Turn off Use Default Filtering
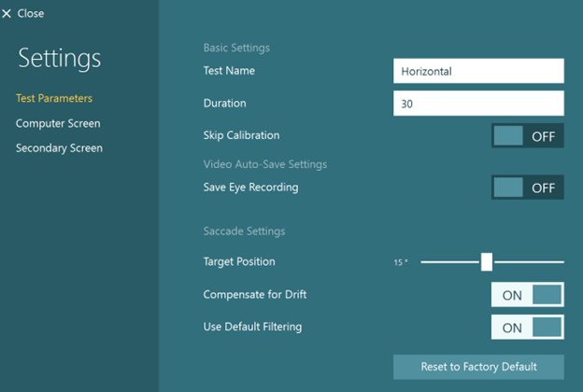This screenshot has width=583, height=392. pyautogui.click(x=527, y=327)
